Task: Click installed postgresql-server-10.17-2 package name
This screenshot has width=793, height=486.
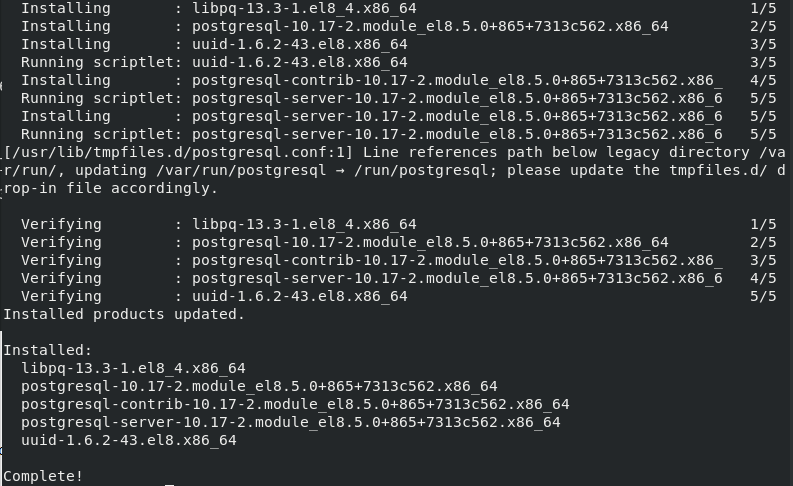Action: tap(290, 422)
